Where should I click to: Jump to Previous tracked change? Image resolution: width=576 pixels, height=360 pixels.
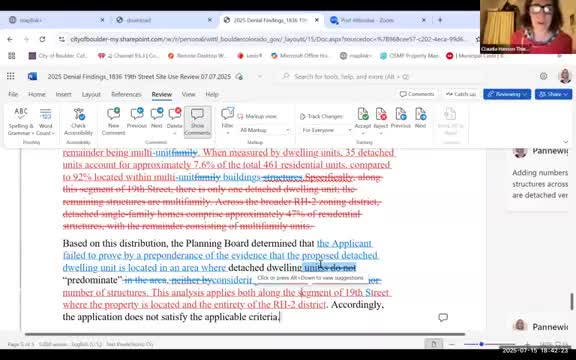click(x=400, y=118)
